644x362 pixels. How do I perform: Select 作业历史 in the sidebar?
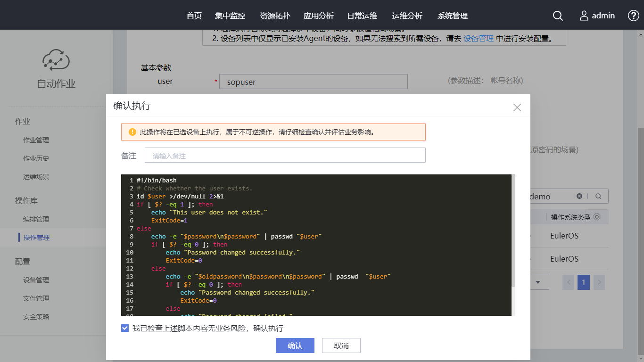36,158
